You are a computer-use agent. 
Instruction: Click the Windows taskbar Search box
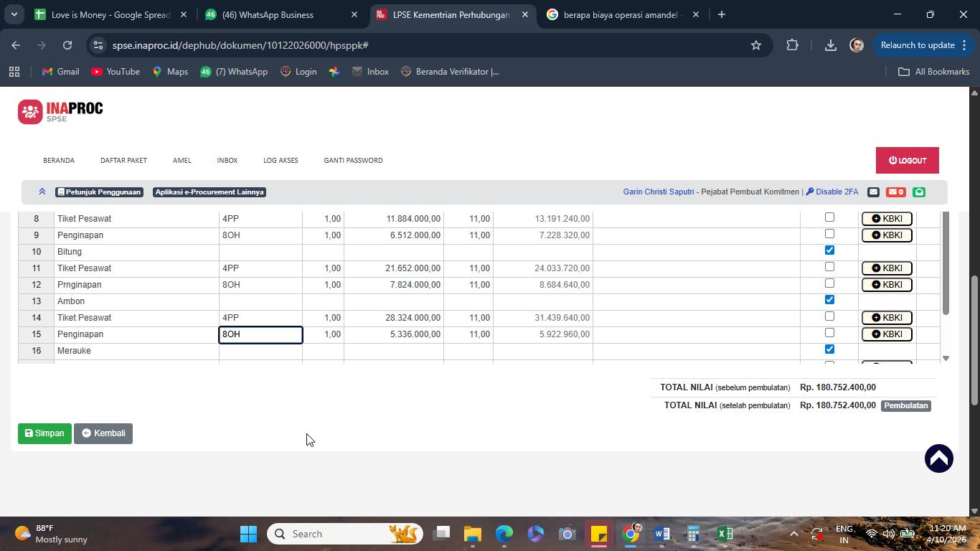click(x=345, y=534)
